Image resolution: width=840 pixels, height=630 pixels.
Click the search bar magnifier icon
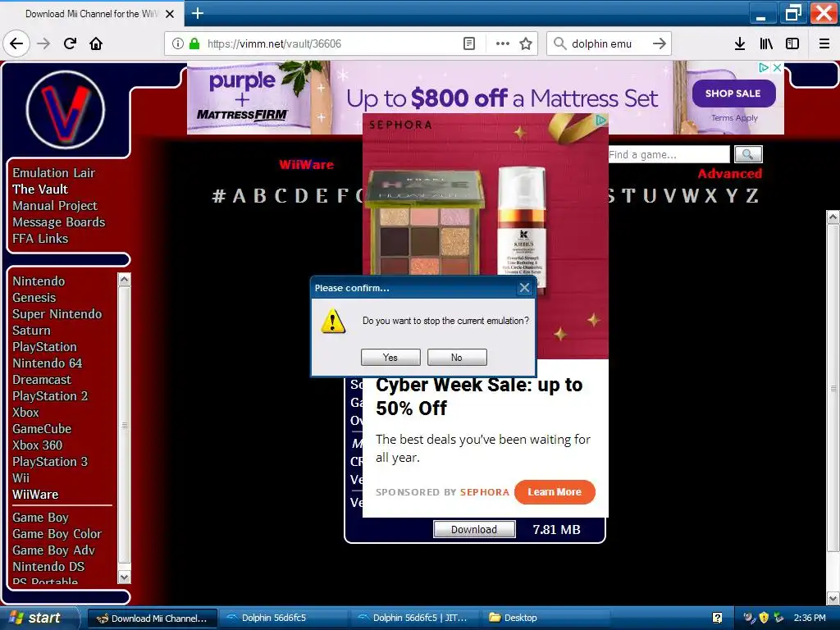point(559,43)
